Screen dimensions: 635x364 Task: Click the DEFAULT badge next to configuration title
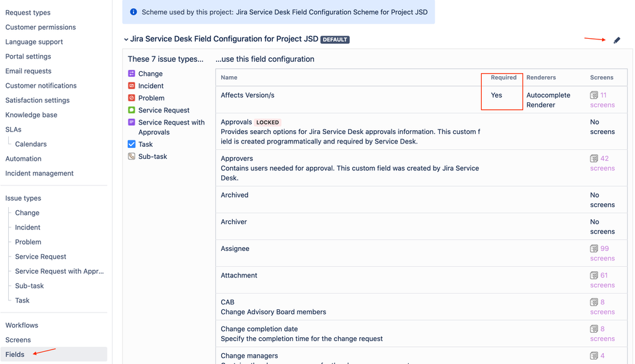click(335, 39)
